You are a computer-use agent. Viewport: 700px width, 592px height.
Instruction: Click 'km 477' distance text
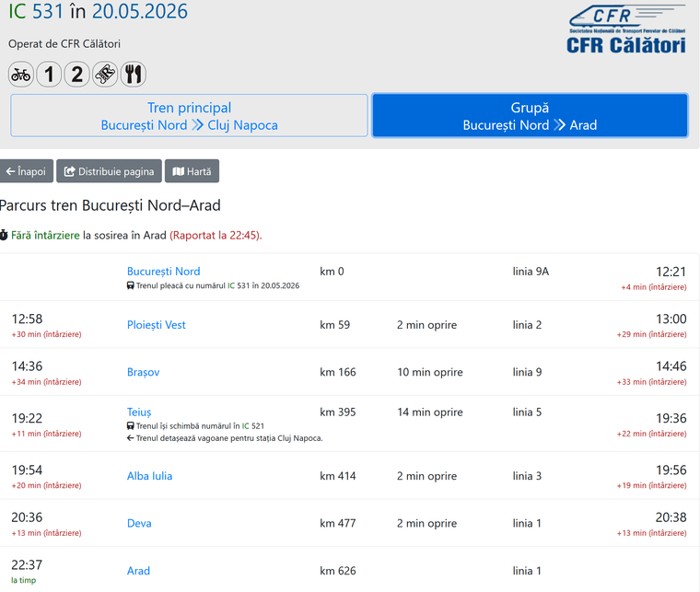(338, 523)
